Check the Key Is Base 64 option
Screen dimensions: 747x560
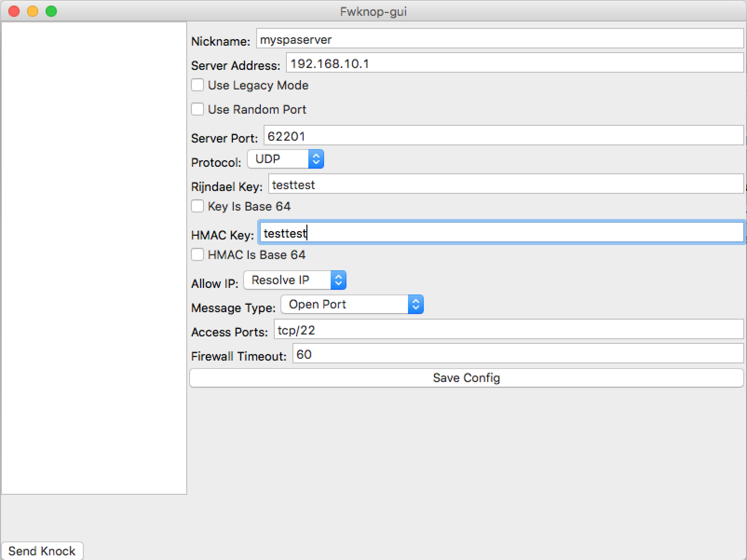[x=197, y=206]
